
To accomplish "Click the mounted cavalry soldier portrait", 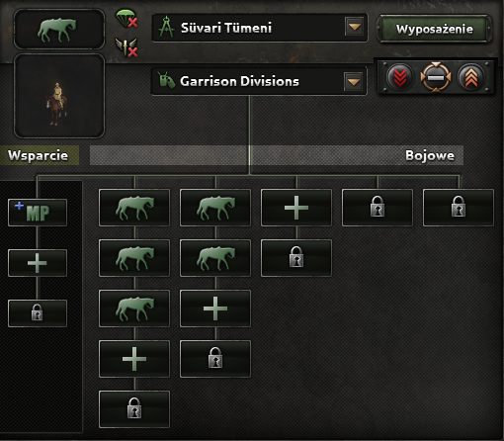I will click(59, 96).
